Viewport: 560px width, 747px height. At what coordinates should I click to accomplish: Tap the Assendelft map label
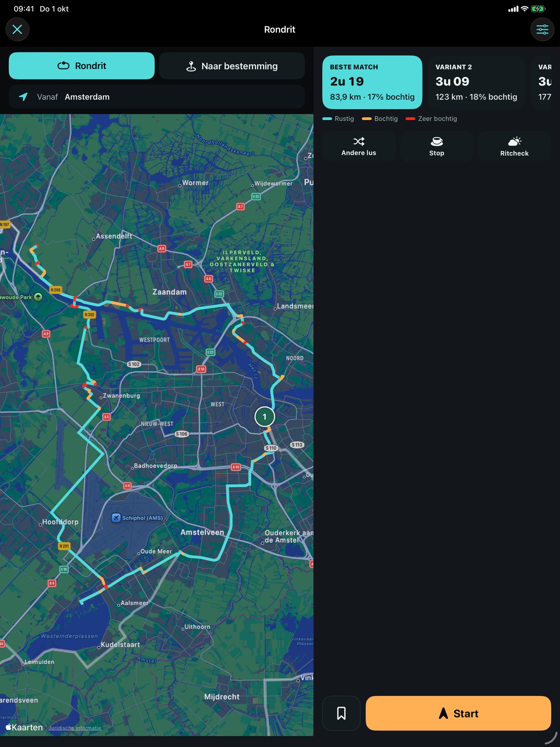tap(114, 236)
